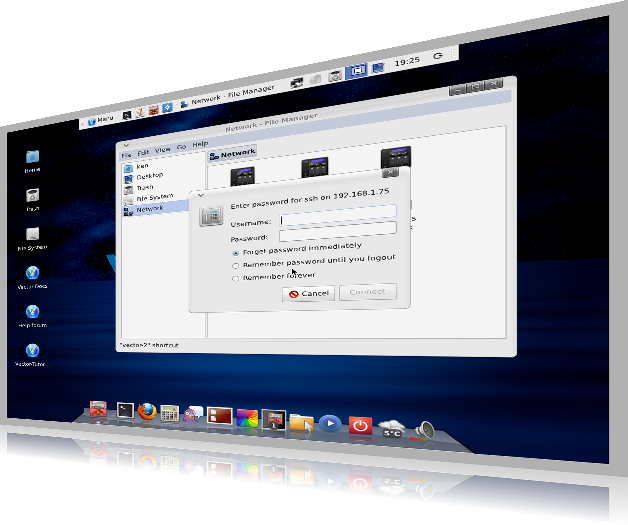Select Trash in the sidebar
This screenshot has width=628, height=525.
pos(144,187)
